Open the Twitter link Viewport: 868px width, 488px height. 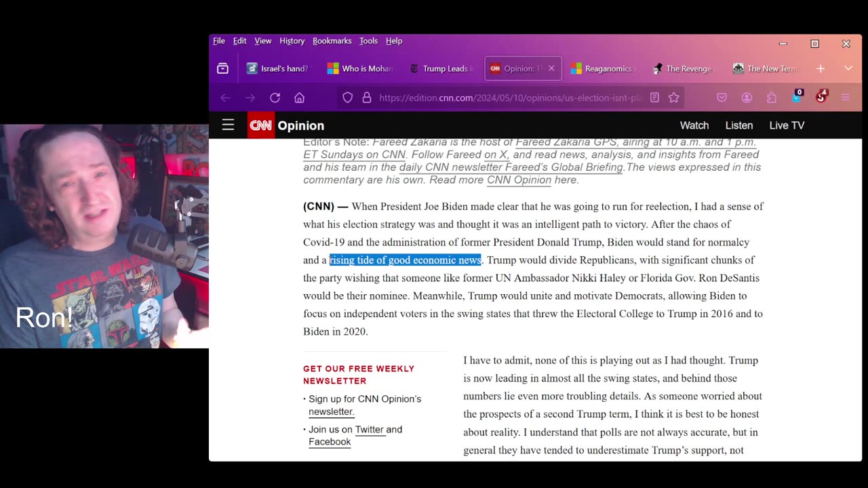point(370,429)
